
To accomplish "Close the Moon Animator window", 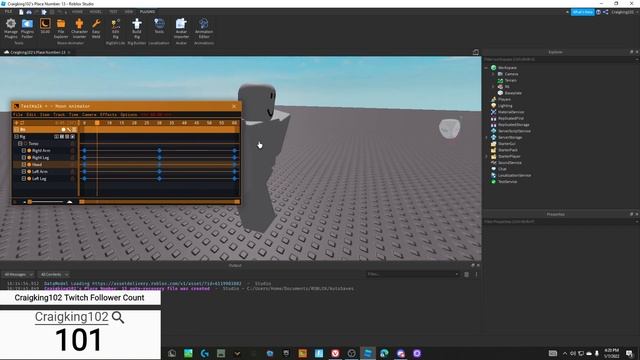I will (x=234, y=107).
